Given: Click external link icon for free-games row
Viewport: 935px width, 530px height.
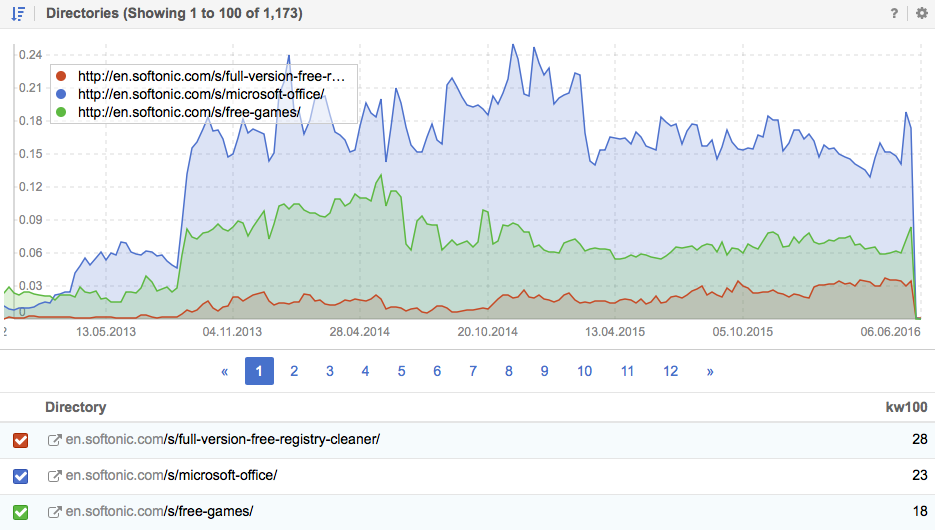Looking at the screenshot, I should [55, 511].
